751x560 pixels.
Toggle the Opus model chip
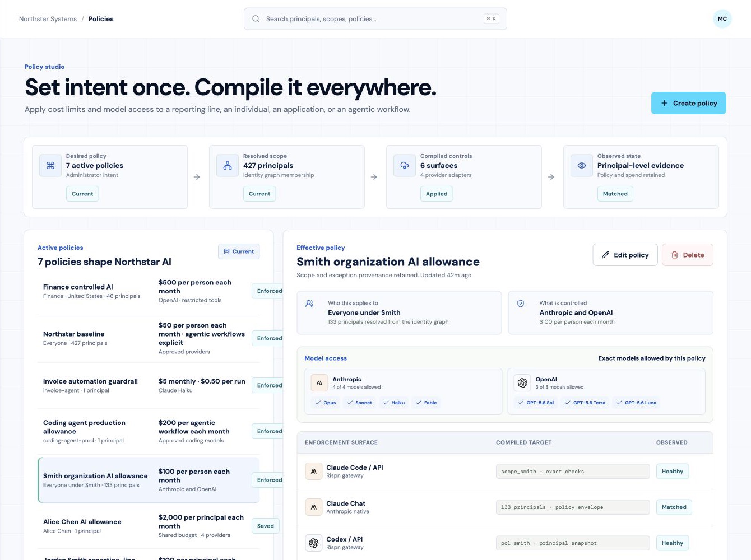coord(326,403)
